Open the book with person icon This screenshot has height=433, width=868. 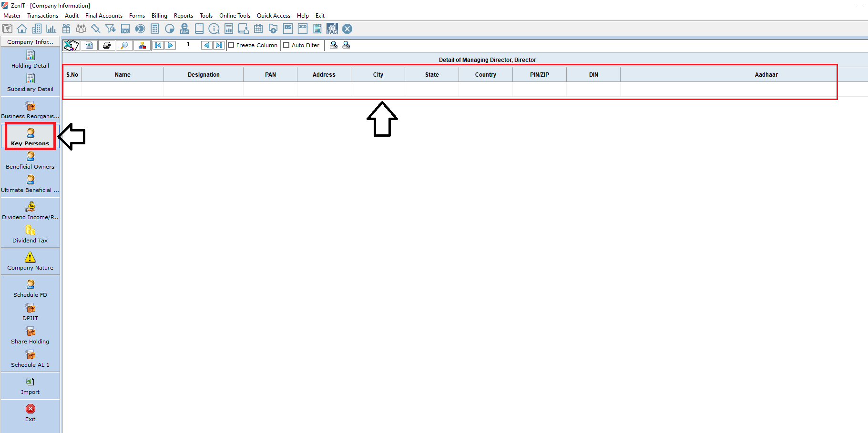point(244,29)
